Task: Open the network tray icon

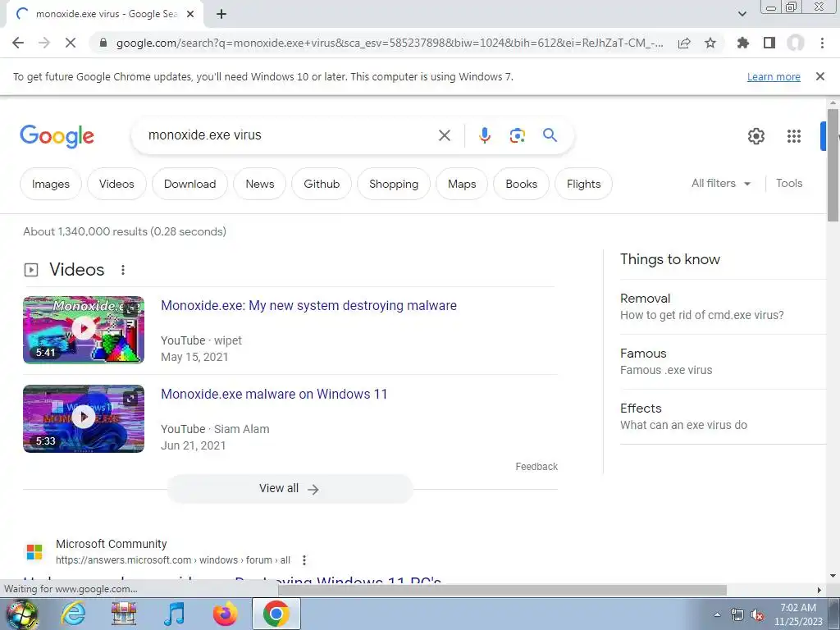Action: coord(737,615)
